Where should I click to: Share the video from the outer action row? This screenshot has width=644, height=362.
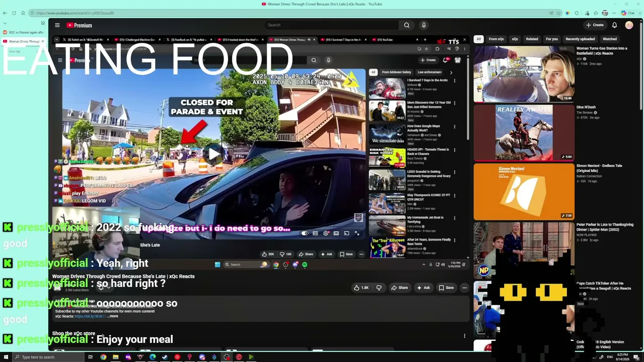tap(399, 288)
